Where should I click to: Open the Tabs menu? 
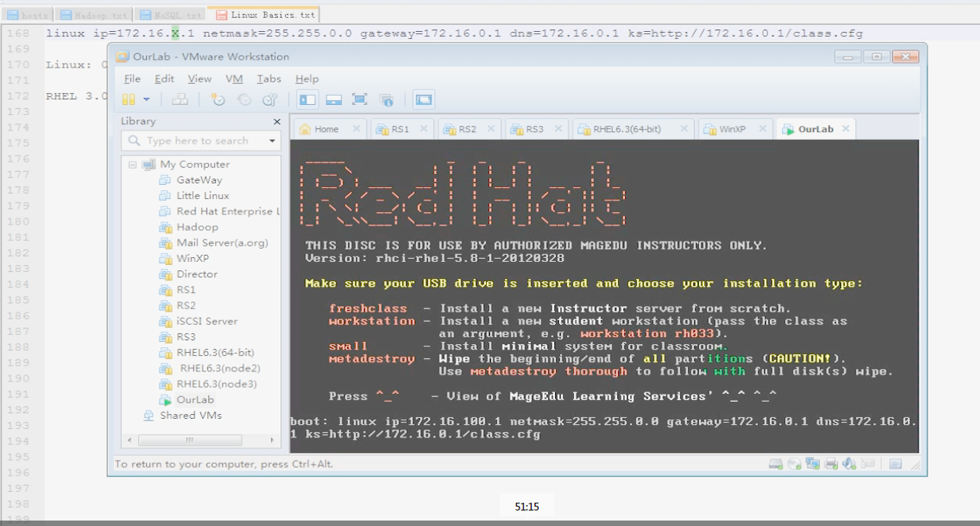(269, 78)
